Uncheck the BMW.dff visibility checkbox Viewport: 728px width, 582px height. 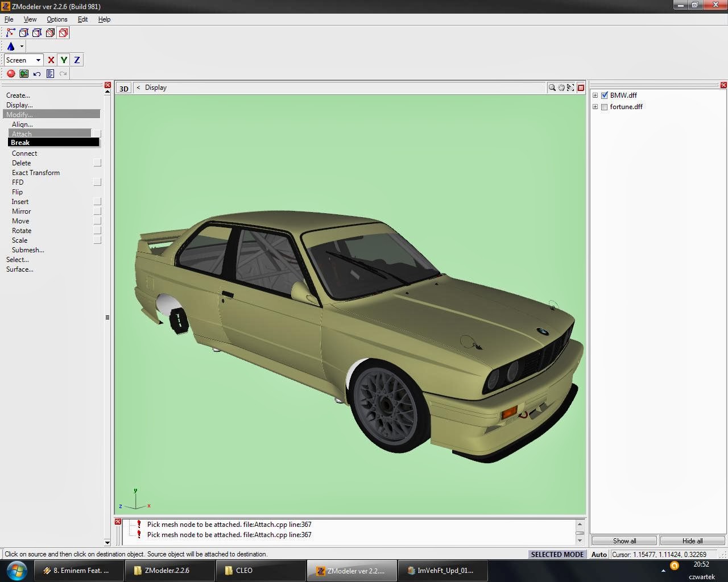coord(605,95)
